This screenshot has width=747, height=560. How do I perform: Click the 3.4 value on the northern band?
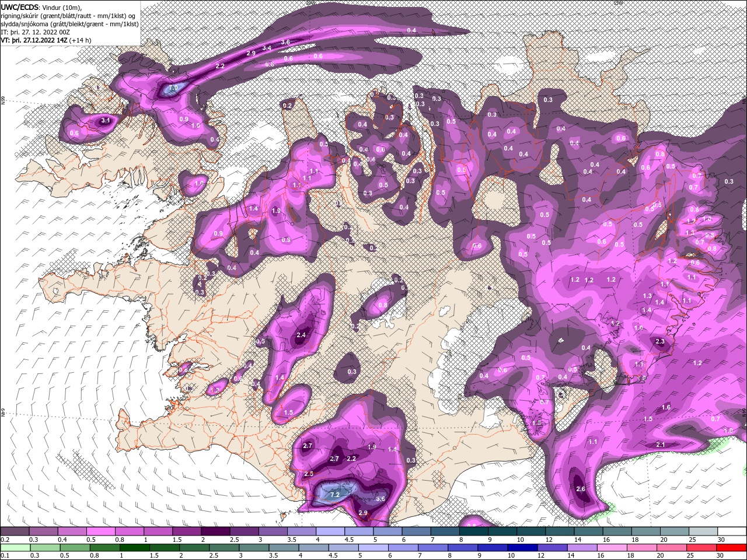tap(267, 48)
